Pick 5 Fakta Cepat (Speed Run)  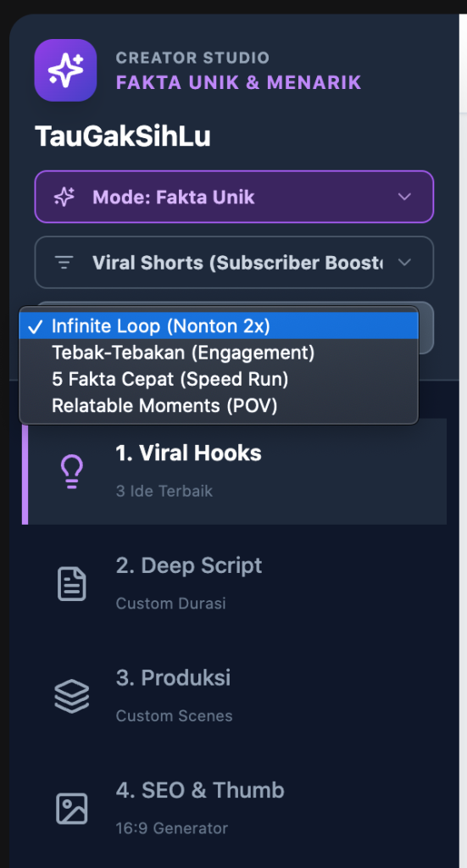point(219,379)
